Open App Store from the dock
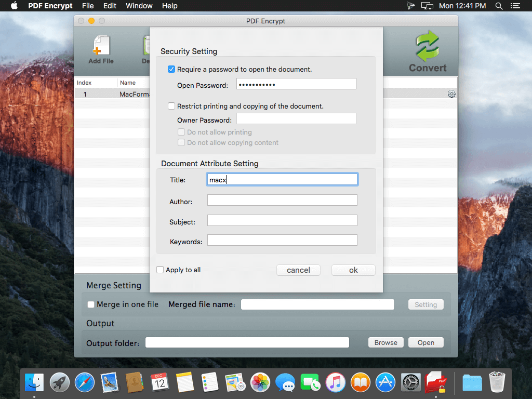This screenshot has height=399, width=532. 385,382
